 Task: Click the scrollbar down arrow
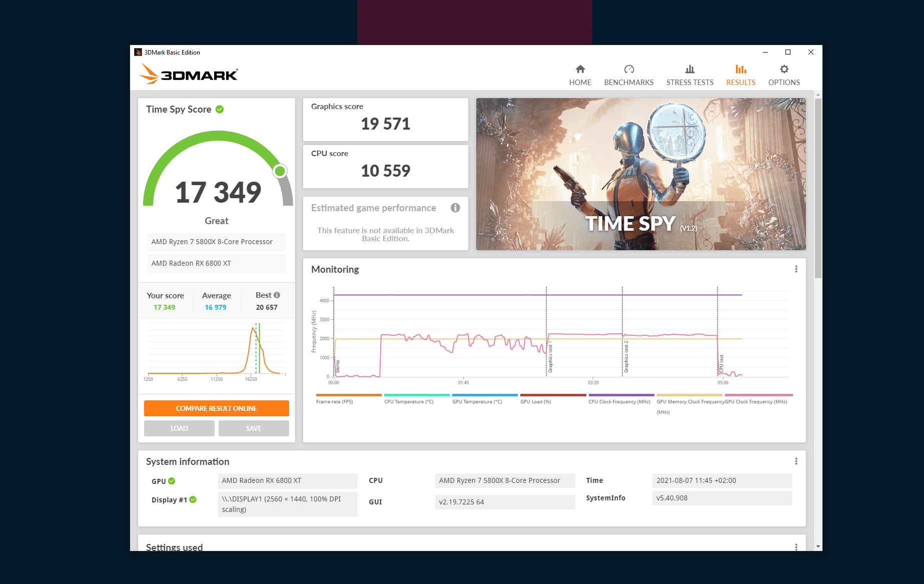(x=818, y=546)
